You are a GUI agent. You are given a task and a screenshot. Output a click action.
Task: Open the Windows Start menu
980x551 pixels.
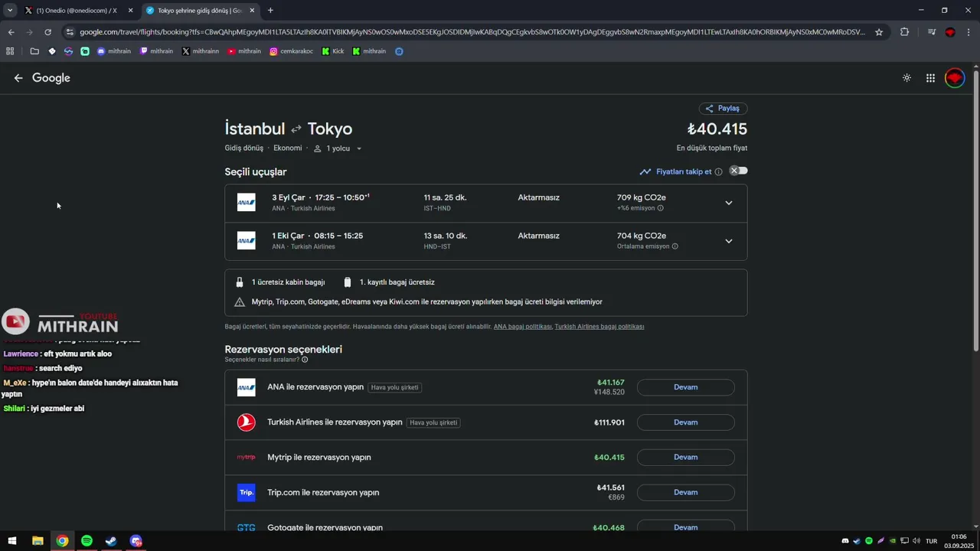12,541
